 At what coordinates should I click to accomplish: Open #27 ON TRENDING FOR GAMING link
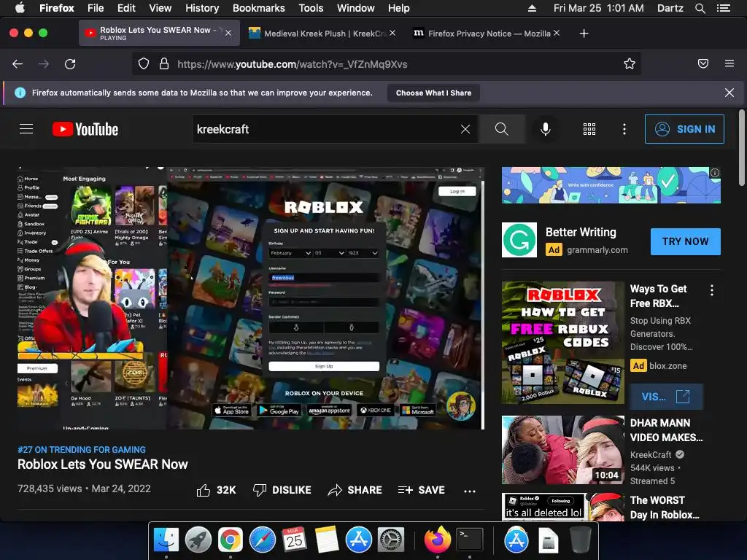click(x=82, y=449)
